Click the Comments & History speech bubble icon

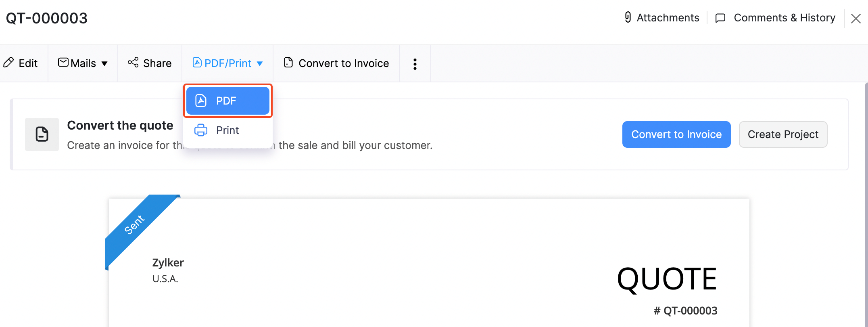pos(720,18)
